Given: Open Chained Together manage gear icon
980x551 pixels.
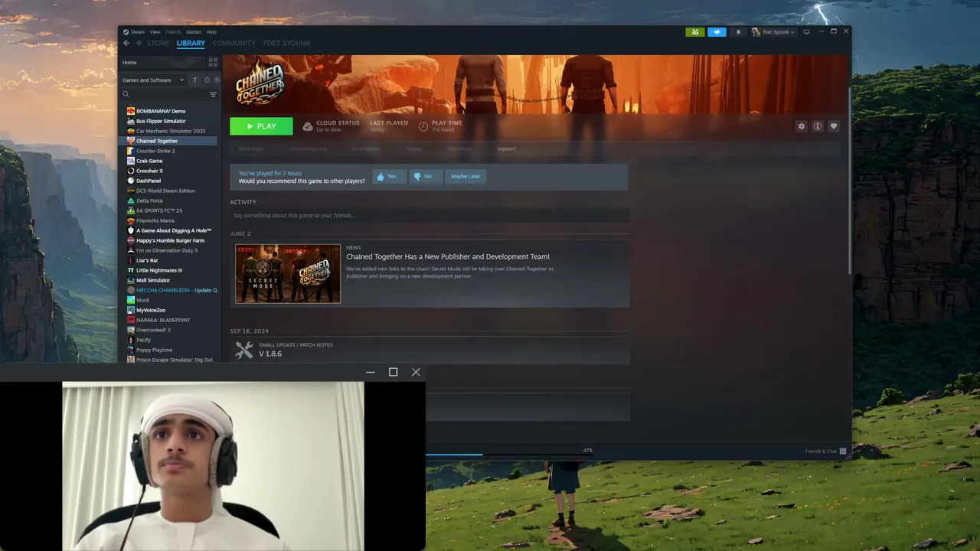Looking at the screenshot, I should 802,126.
